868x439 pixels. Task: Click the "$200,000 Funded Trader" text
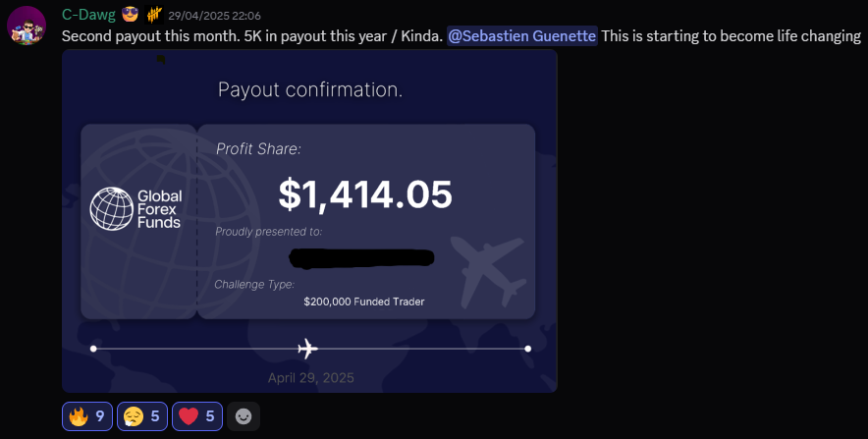pyautogui.click(x=364, y=302)
